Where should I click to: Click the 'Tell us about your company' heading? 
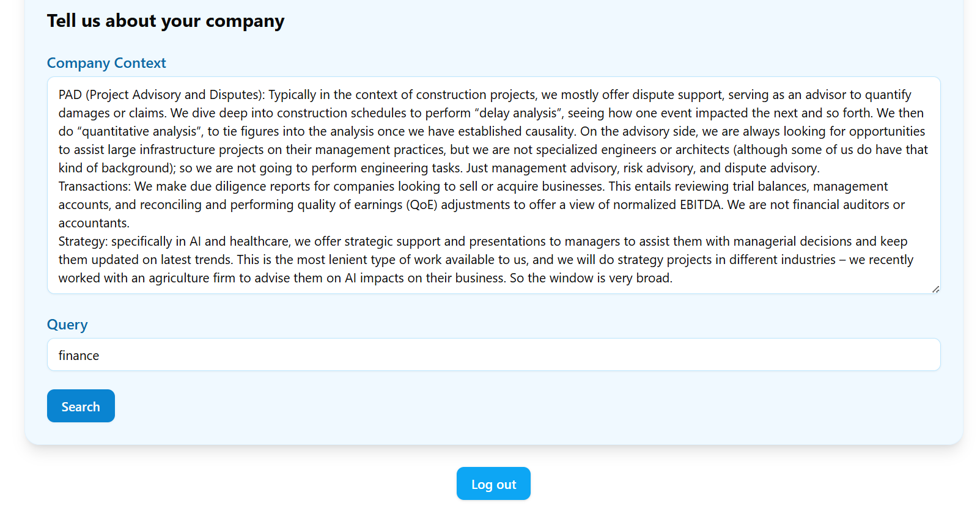click(x=166, y=21)
